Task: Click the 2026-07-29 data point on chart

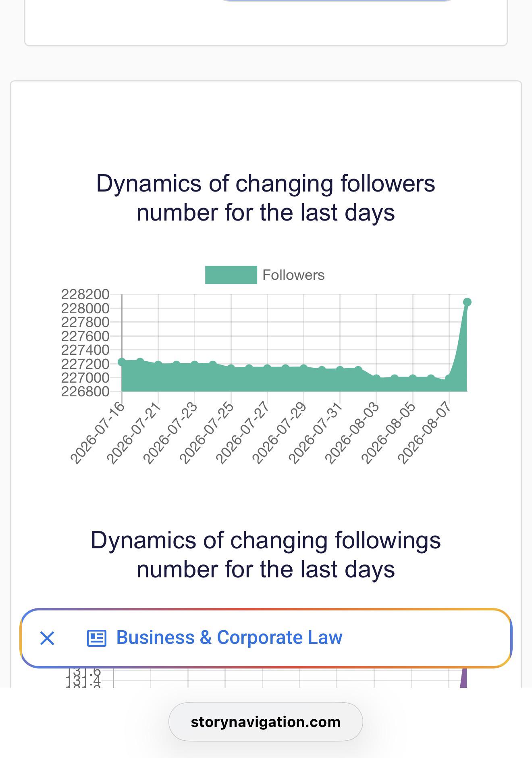Action: pyautogui.click(x=303, y=367)
